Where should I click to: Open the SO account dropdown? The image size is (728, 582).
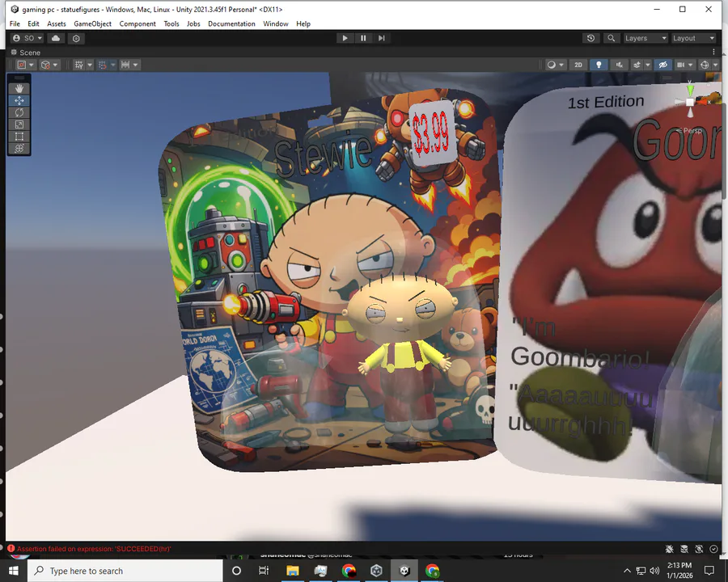point(28,38)
